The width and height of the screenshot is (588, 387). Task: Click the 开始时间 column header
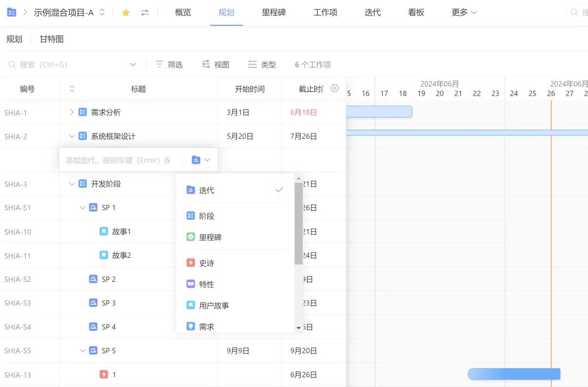(250, 89)
